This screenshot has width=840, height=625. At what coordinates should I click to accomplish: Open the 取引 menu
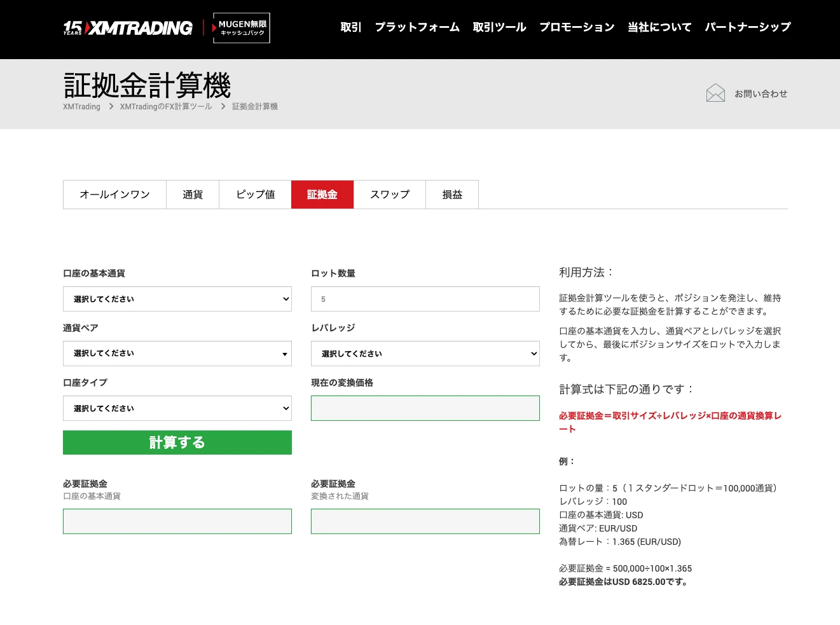click(350, 27)
